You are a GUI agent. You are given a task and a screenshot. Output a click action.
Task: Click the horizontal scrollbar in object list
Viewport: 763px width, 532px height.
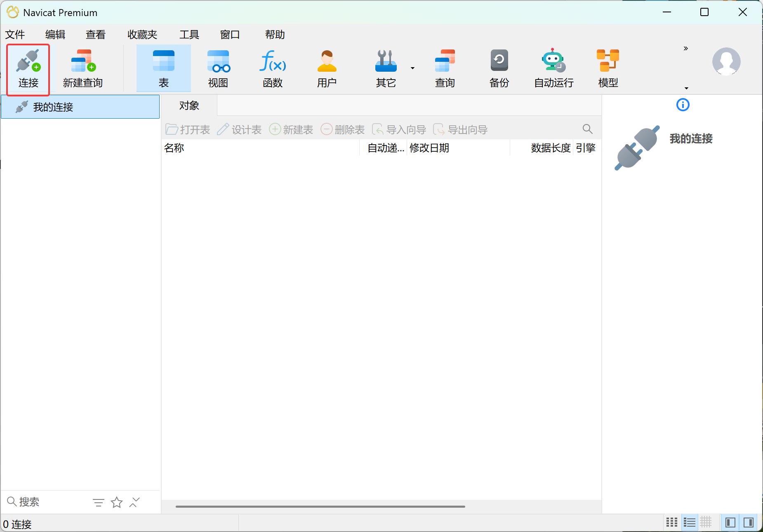click(x=320, y=506)
